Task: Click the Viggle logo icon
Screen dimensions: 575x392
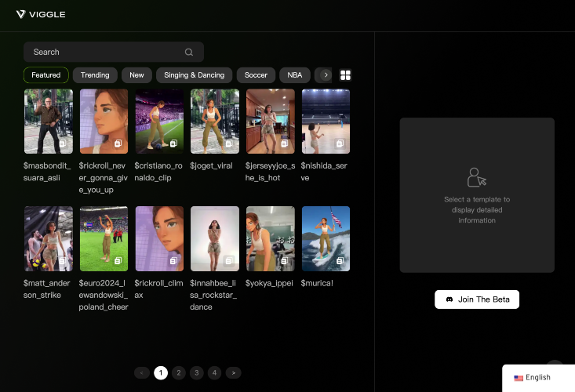Action: pyautogui.click(x=21, y=14)
